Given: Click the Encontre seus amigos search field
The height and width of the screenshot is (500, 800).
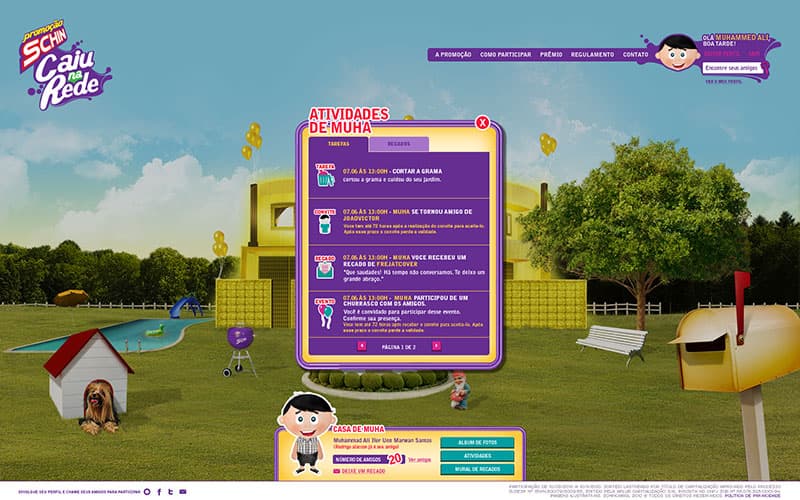Looking at the screenshot, I should 731,67.
